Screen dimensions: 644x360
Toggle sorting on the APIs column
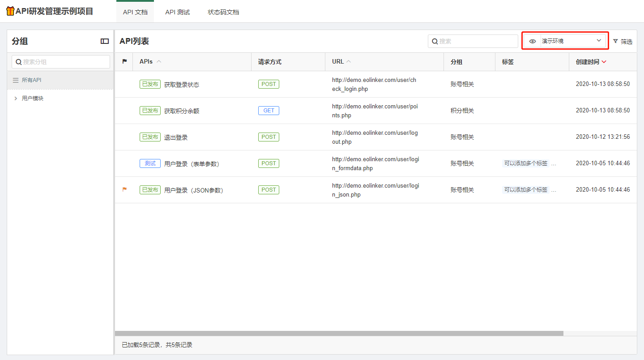coord(159,62)
